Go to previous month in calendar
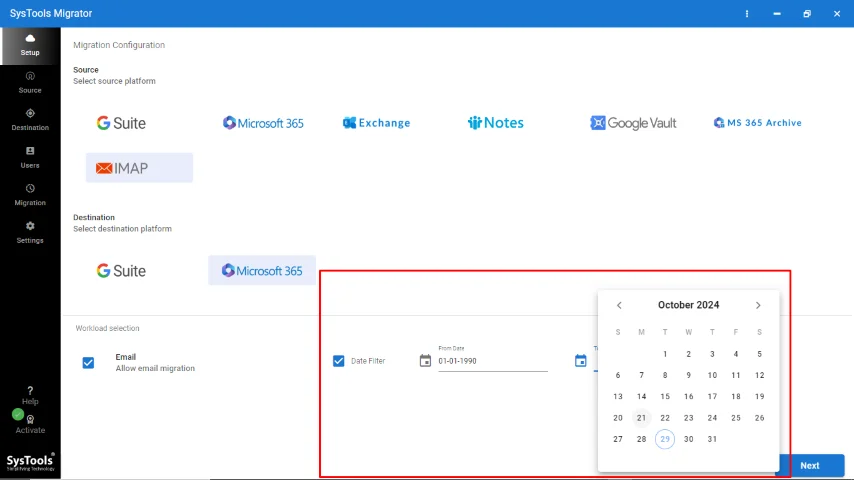The image size is (854, 480). tap(619, 306)
